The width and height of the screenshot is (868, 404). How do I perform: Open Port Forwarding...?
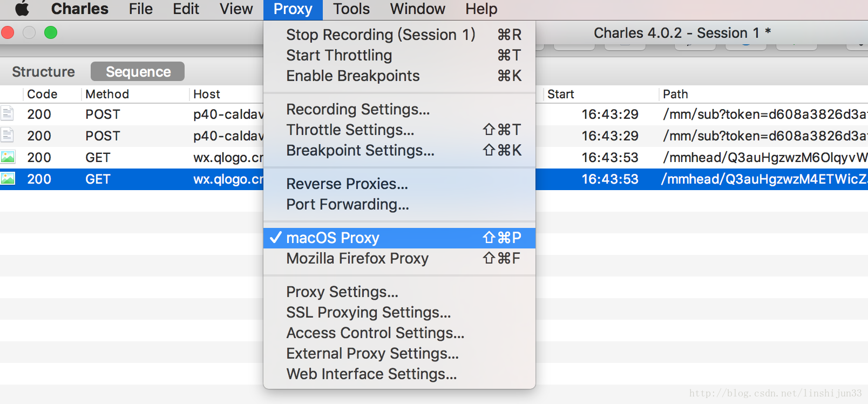point(399,204)
